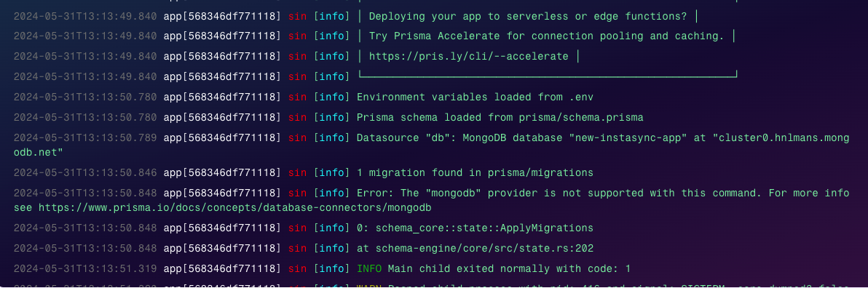Viewport: 868px width, 288px height.
Task: Open the pris.ly/cli/--accelerate URL
Action: (468, 57)
